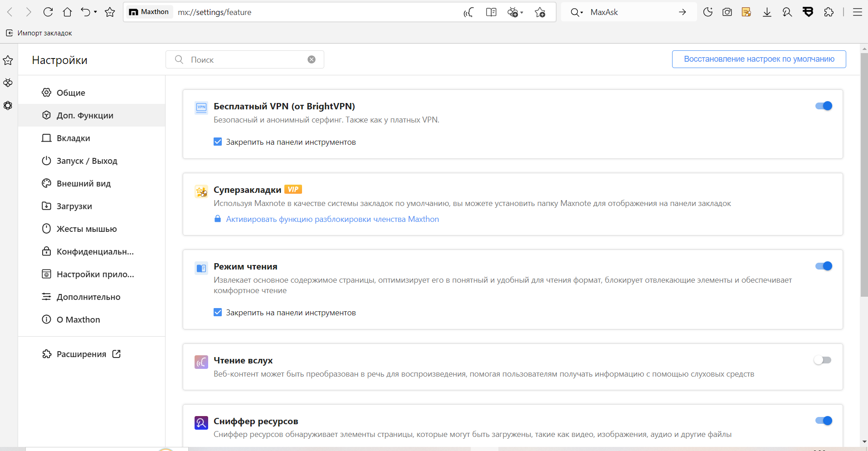
Task: Click the bookmark star in toolbar
Action: click(x=110, y=12)
